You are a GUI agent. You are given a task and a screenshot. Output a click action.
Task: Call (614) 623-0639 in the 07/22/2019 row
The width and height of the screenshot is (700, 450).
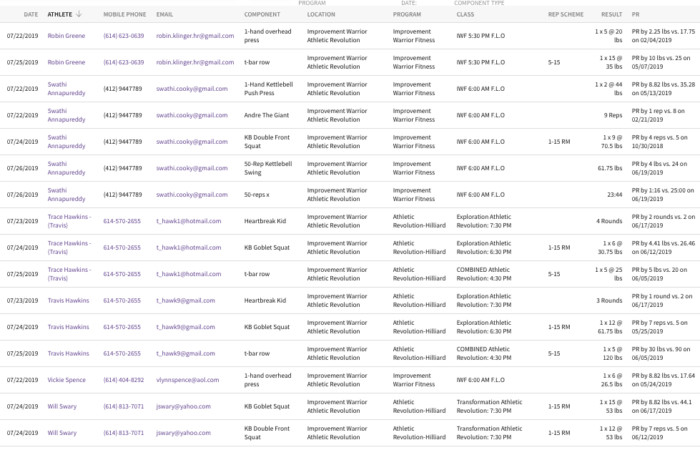tap(124, 36)
